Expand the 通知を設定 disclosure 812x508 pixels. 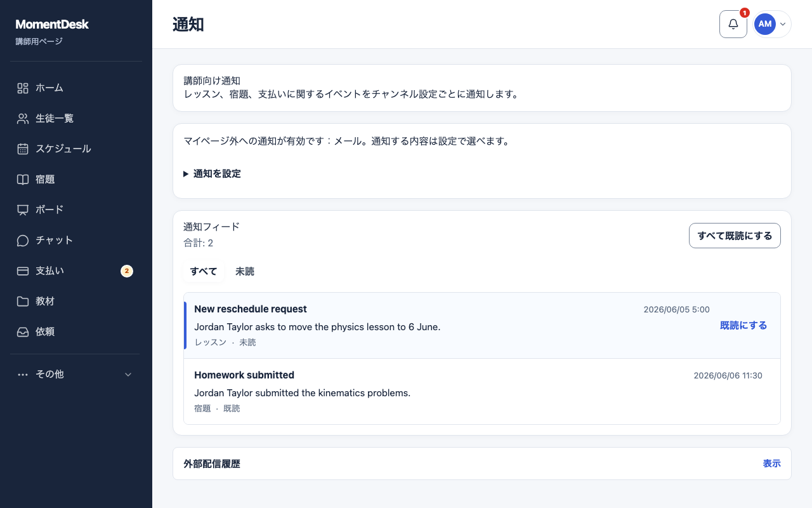pyautogui.click(x=212, y=173)
